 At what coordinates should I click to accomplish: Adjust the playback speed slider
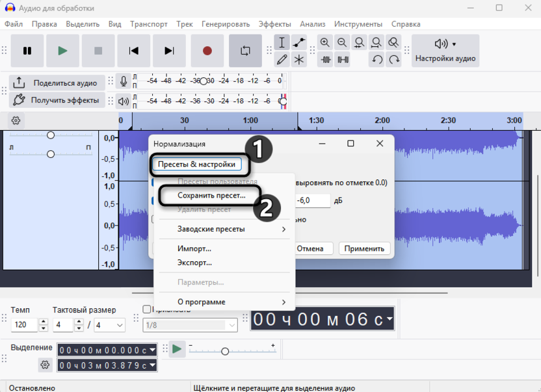click(x=224, y=350)
